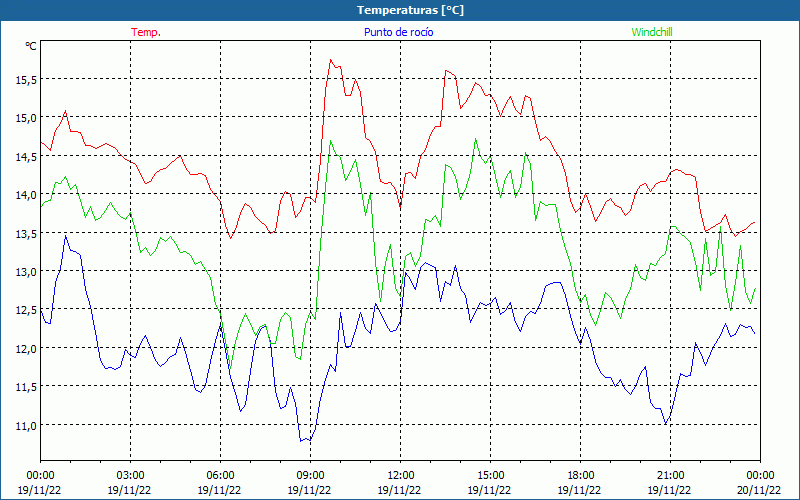The image size is (800, 500).
Task: Click the date '19/11/22' under 12:00
Action: pyautogui.click(x=399, y=490)
